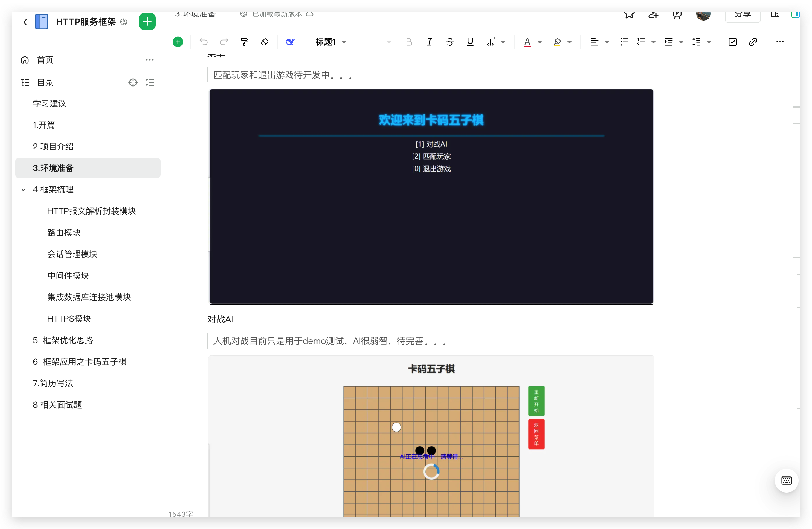Insert a task checkbox list
Image resolution: width=812 pixels, height=529 pixels.
pyautogui.click(x=733, y=42)
